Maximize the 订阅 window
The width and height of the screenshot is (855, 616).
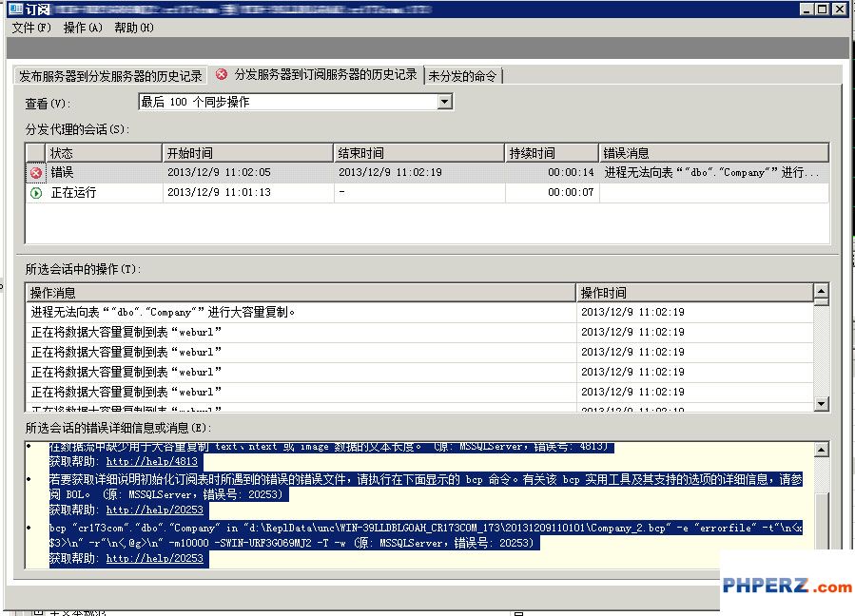pos(823,9)
